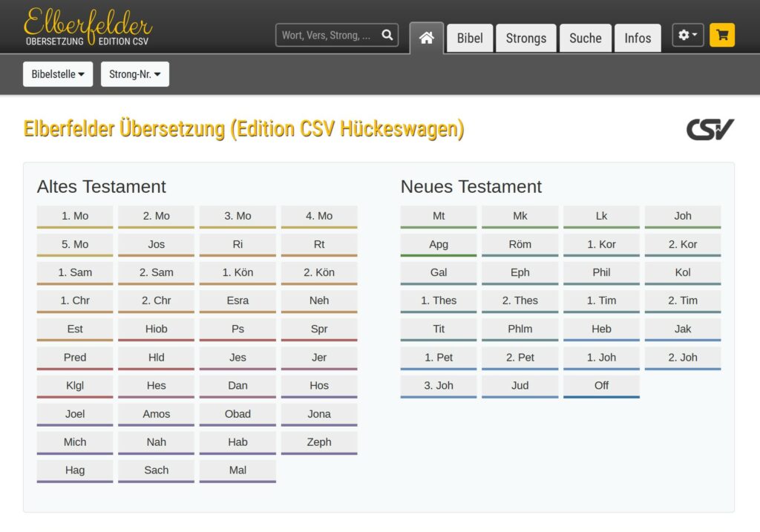Open the book 1. Mo
The width and height of the screenshot is (760, 532).
[x=75, y=217]
